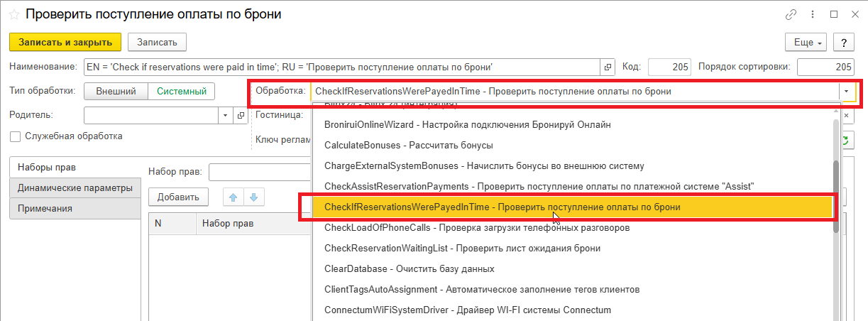Open help with the question mark button
The width and height of the screenshot is (868, 321).
coord(843,43)
